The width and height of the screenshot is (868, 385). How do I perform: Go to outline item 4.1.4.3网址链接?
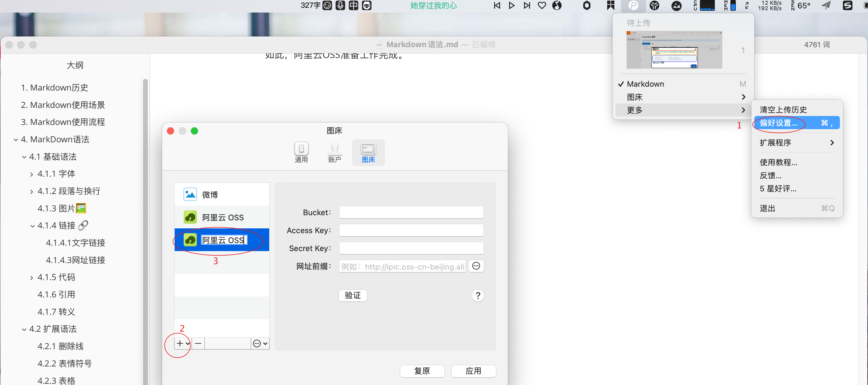(75, 260)
